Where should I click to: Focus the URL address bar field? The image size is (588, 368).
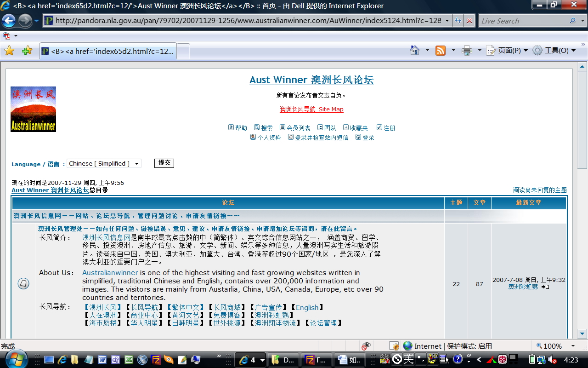(248, 21)
